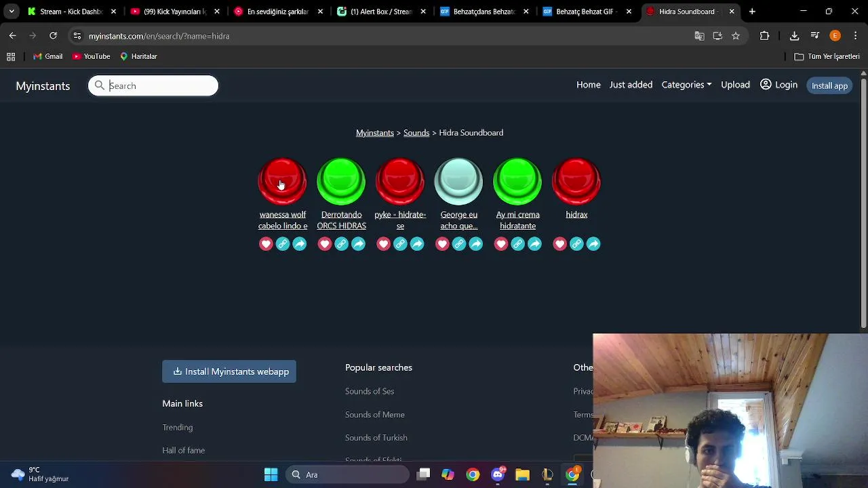
Task: Open the Derrotando ORCS HIDRAS title link
Action: [341, 220]
